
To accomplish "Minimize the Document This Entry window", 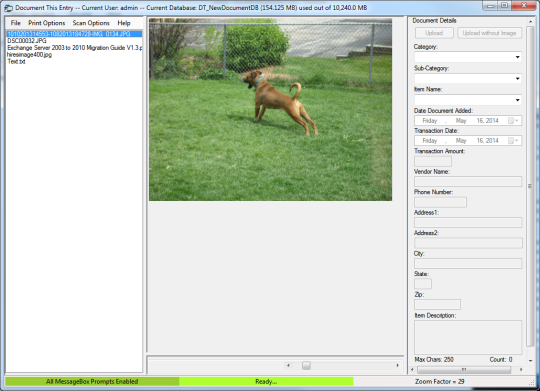I will [490, 6].
